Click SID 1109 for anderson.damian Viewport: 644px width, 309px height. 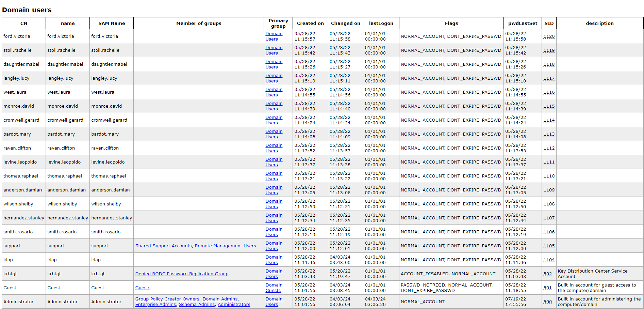[549, 190]
